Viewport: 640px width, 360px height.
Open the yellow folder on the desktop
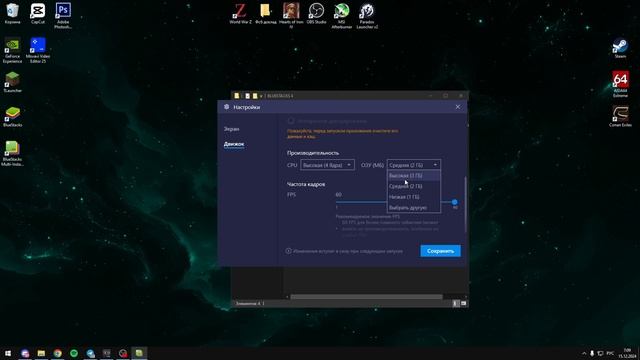pyautogui.click(x=265, y=13)
